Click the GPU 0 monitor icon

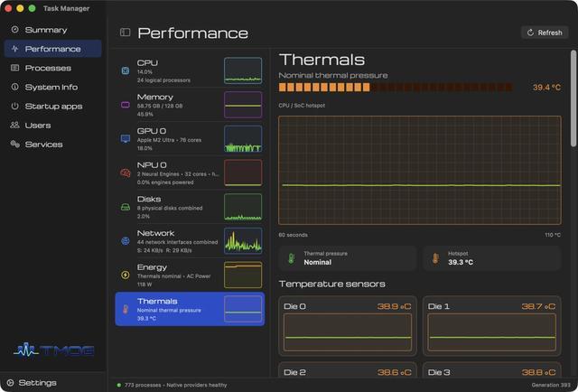tap(126, 139)
